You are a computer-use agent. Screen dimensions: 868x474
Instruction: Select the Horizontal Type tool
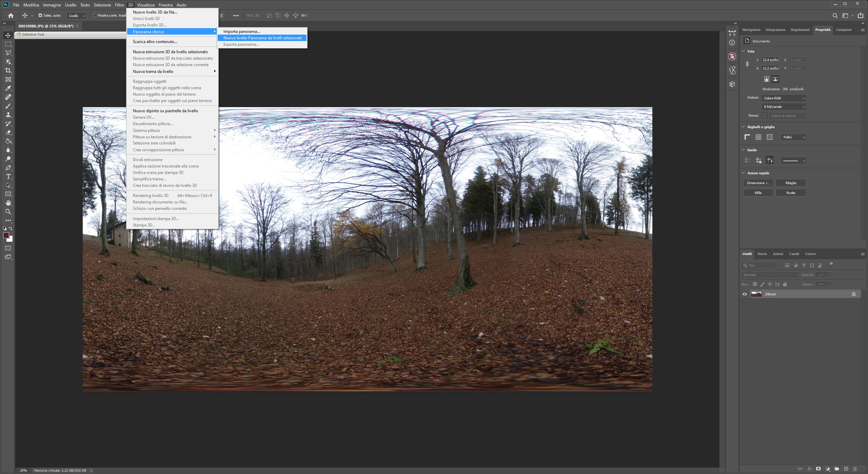(x=8, y=177)
